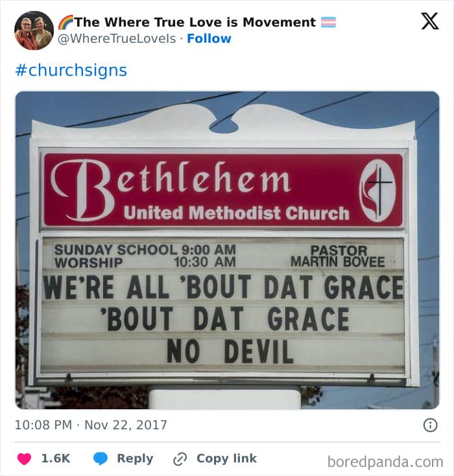Image resolution: width=454 pixels, height=476 pixels.
Task: Open the church sign photo at NO DEVIL line
Action: 230,351
